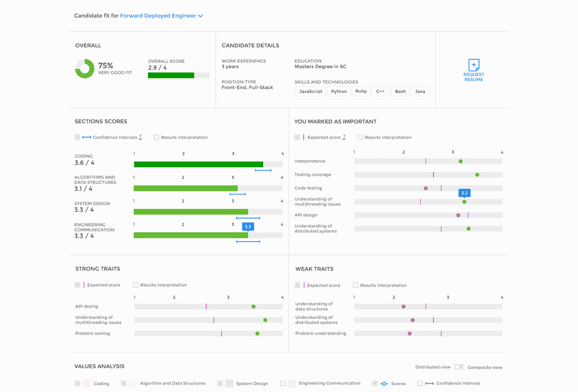Click the purple API design score dot

[458, 215]
